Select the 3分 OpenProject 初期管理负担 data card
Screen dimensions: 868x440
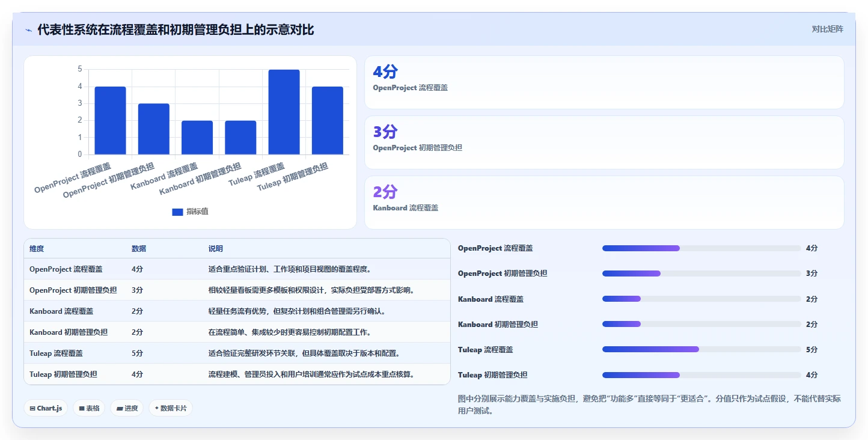(x=604, y=142)
